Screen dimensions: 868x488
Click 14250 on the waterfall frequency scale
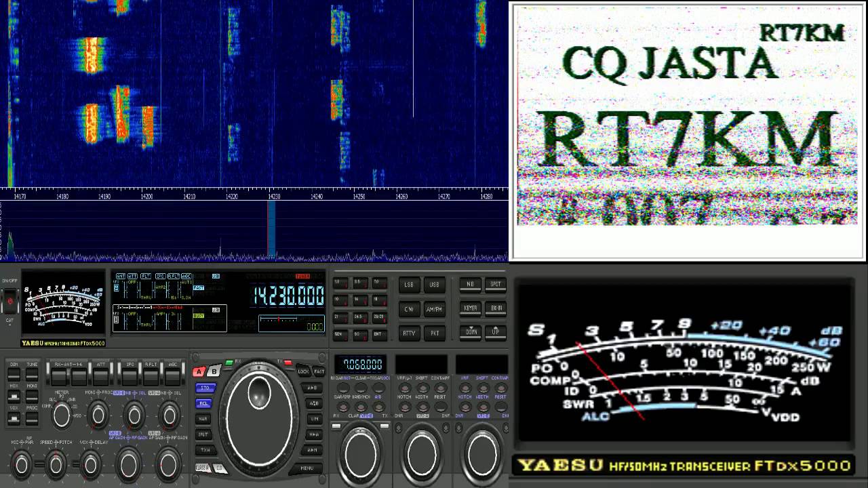point(359,197)
